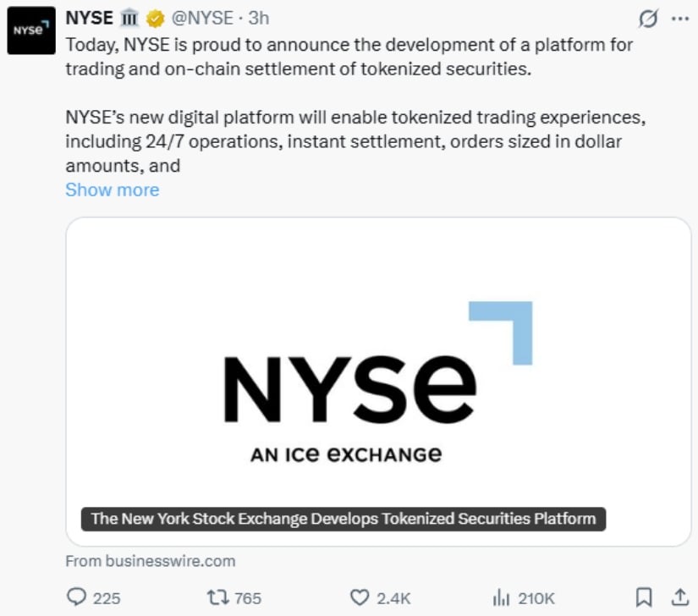
Task: Bookmark this NYSE post
Action: [645, 597]
